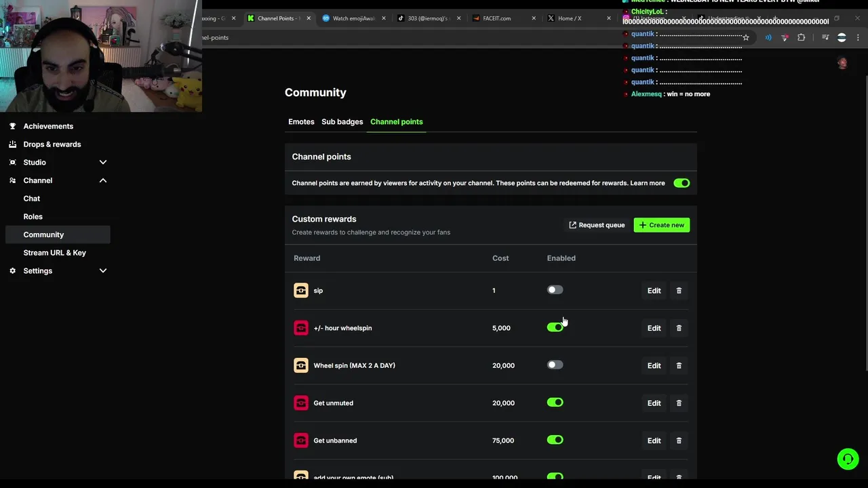
Task: Collapse the Channel sidebar section
Action: click(x=103, y=180)
